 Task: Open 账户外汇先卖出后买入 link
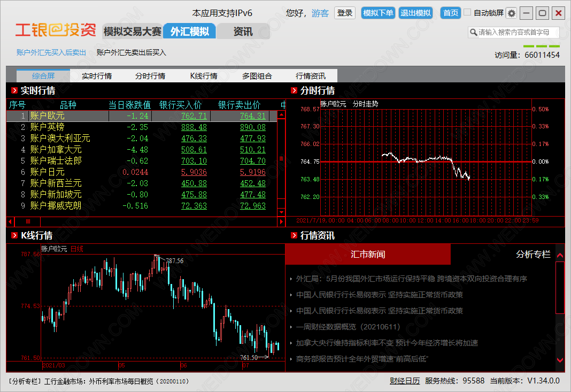pyautogui.click(x=131, y=52)
